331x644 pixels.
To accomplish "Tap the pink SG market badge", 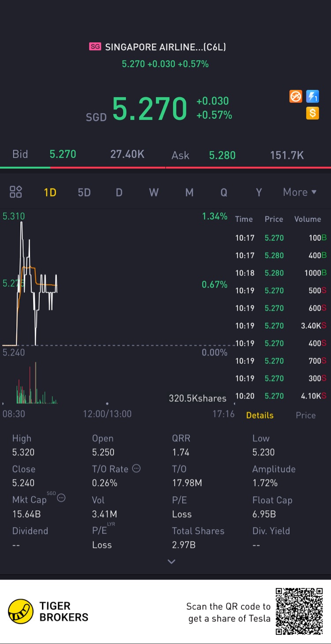I will [x=95, y=47].
